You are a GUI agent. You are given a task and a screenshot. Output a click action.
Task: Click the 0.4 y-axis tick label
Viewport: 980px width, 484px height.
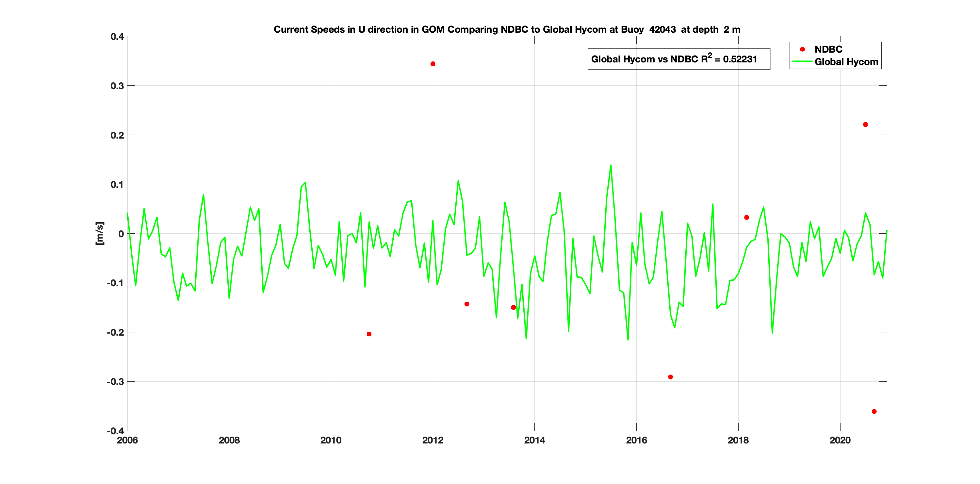point(117,37)
